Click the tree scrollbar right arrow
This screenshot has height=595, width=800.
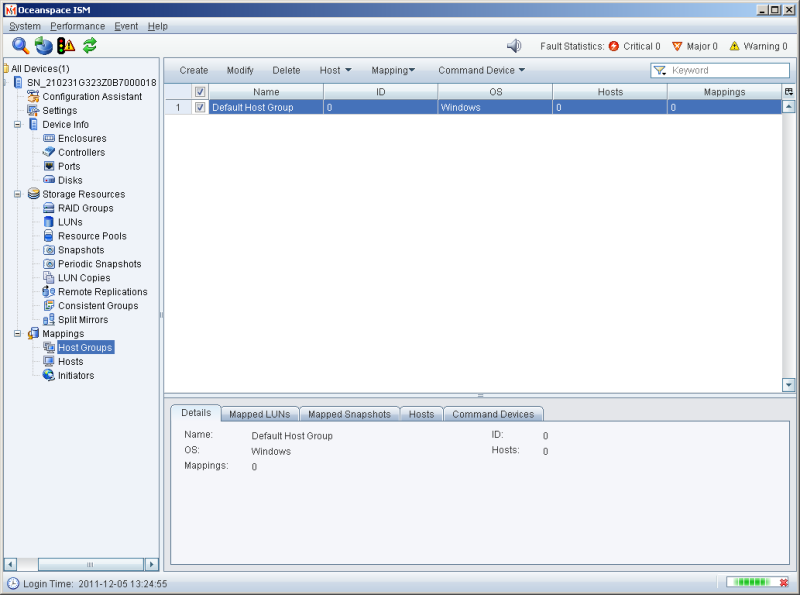152,564
